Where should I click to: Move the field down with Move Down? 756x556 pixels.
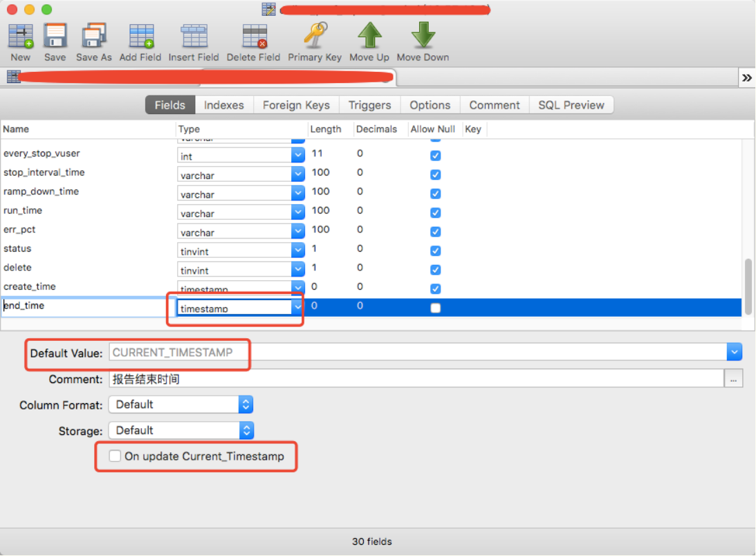(x=423, y=36)
